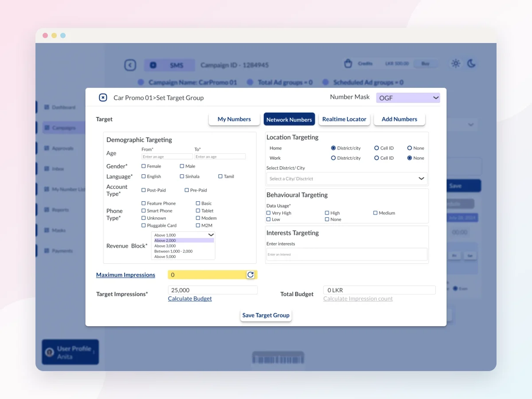Check the Smart Phone checkbox
The width and height of the screenshot is (532, 399).
point(144,211)
